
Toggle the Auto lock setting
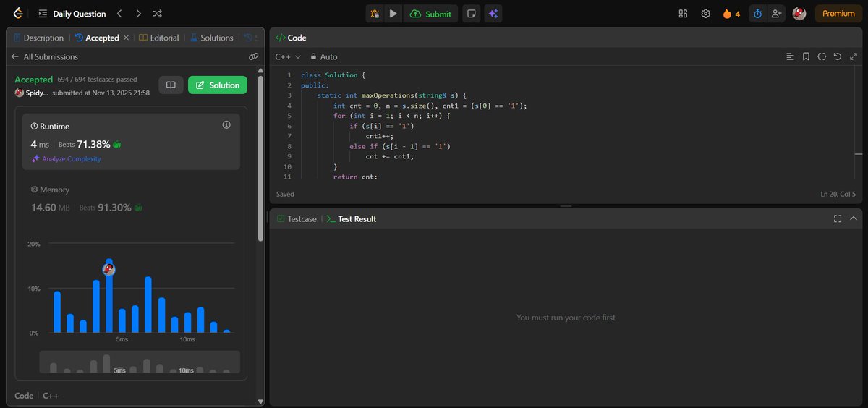click(323, 56)
